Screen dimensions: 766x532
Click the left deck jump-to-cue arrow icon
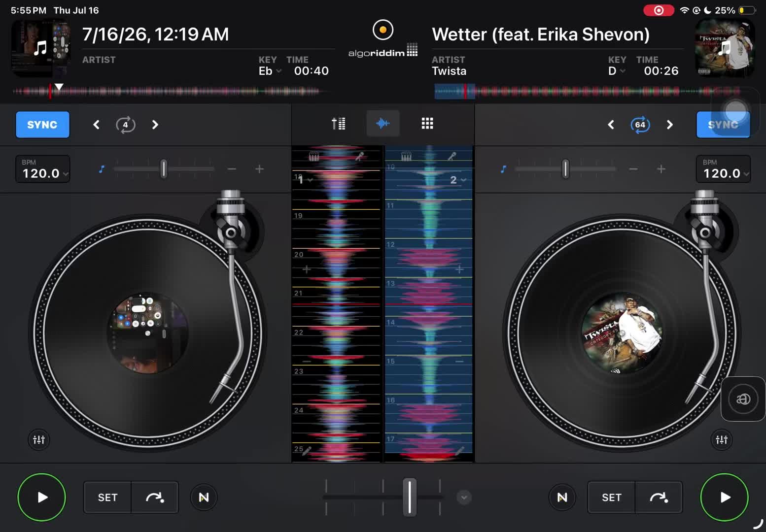coord(155,498)
